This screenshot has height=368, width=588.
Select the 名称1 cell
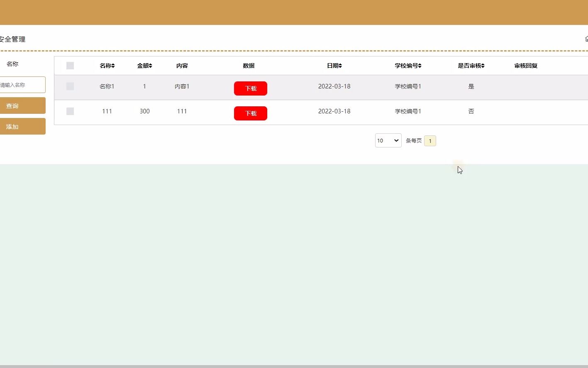(x=107, y=86)
